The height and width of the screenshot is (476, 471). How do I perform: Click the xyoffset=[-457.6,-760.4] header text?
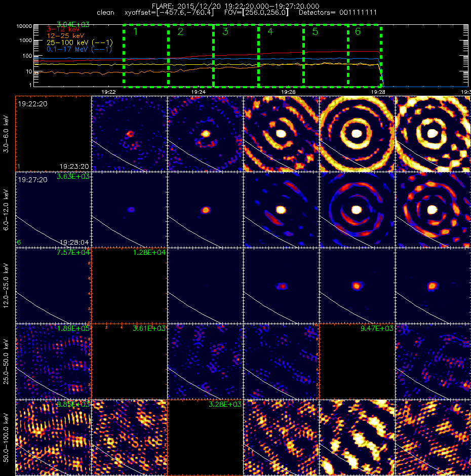(x=169, y=13)
